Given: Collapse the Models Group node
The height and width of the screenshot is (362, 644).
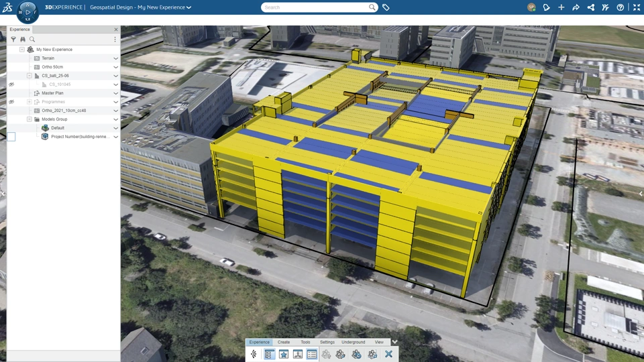Looking at the screenshot, I should click(29, 119).
